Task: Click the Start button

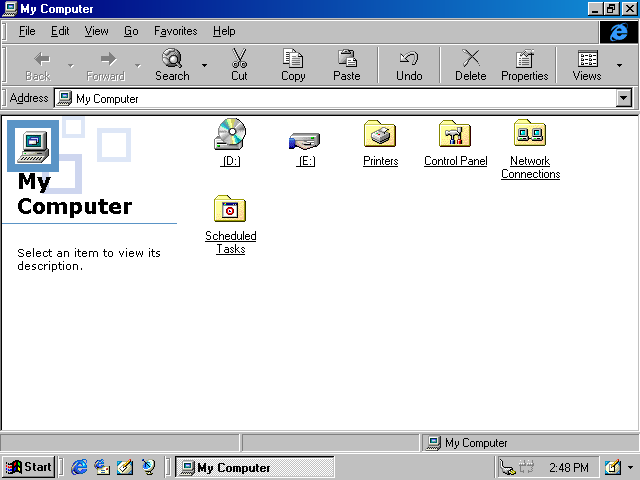Action: click(x=29, y=467)
